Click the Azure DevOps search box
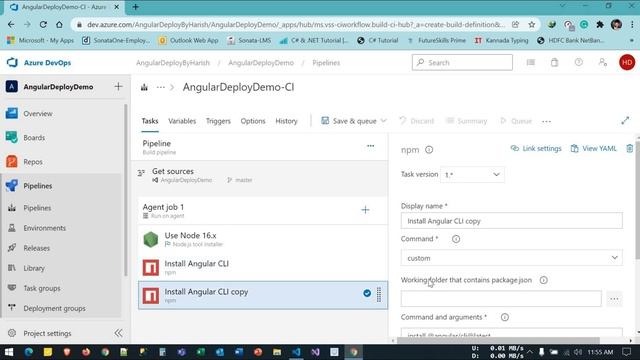This screenshot has width=640, height=360. coord(462,62)
